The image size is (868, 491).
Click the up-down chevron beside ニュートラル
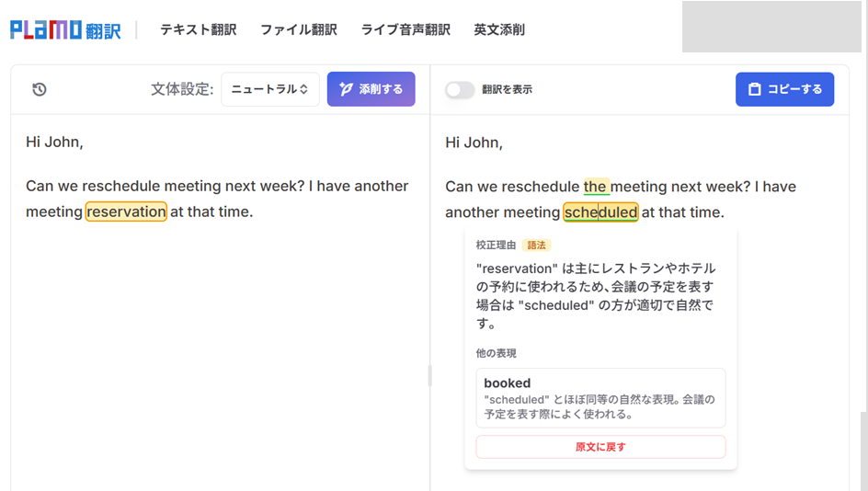[304, 89]
